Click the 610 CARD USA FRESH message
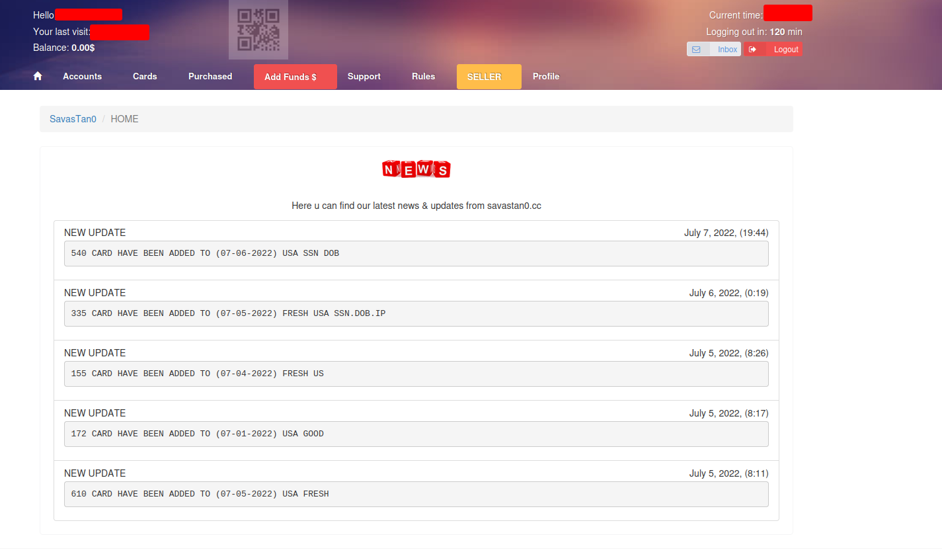This screenshot has height=560, width=942. [x=416, y=494]
